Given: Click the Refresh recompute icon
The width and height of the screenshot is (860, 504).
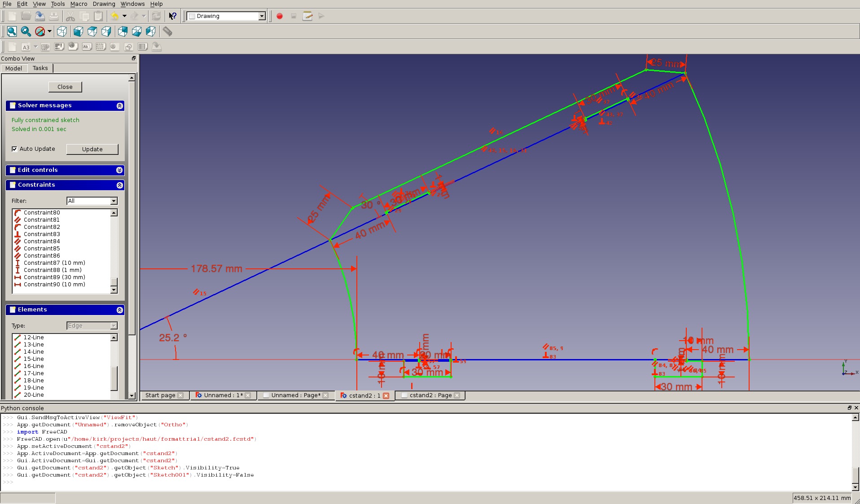Looking at the screenshot, I should 156,16.
